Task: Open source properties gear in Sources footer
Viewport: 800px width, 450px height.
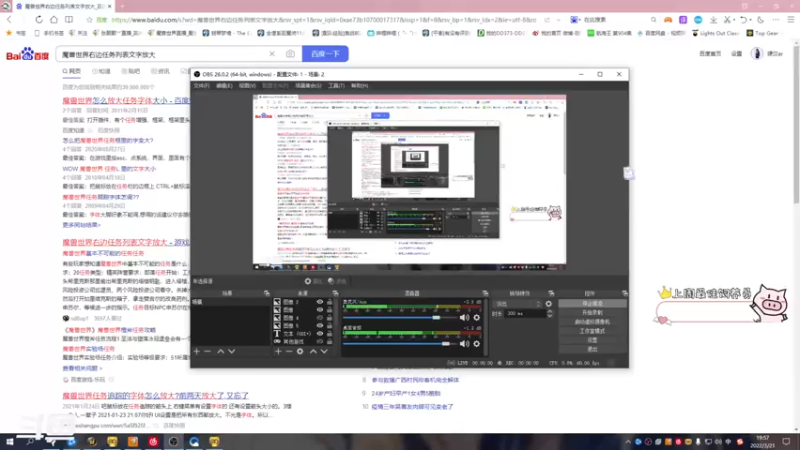Action: point(300,351)
